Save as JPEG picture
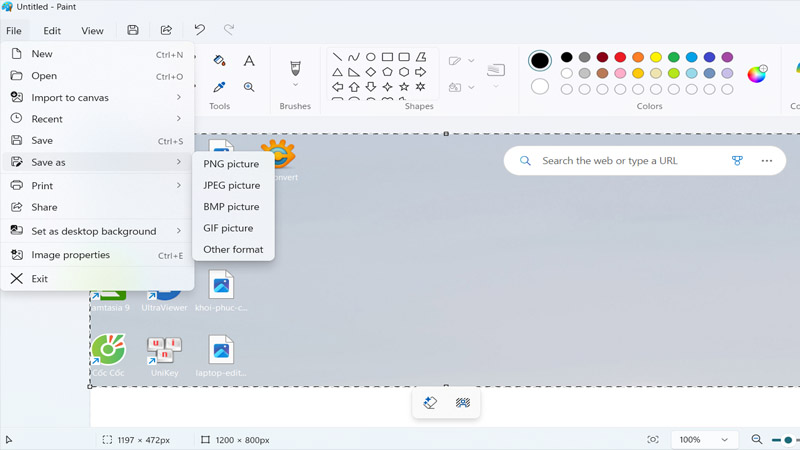The image size is (800, 450). pyautogui.click(x=233, y=185)
